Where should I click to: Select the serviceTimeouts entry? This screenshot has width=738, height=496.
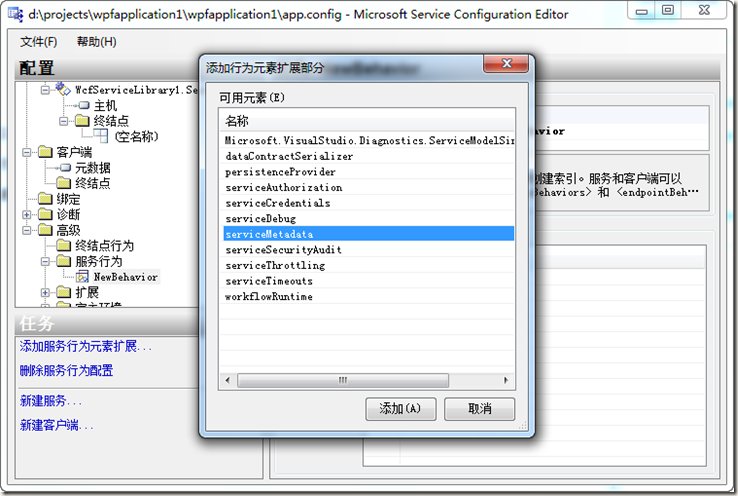click(x=369, y=281)
